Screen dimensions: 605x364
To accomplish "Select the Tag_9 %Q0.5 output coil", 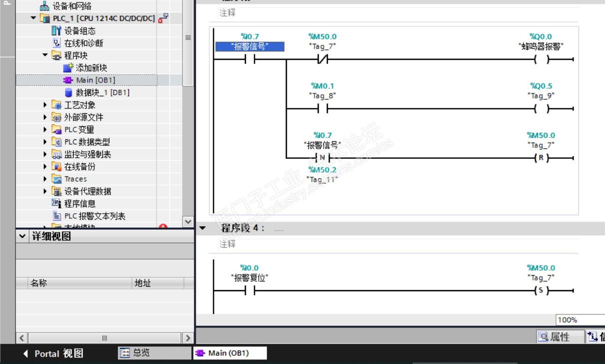I will (x=541, y=109).
